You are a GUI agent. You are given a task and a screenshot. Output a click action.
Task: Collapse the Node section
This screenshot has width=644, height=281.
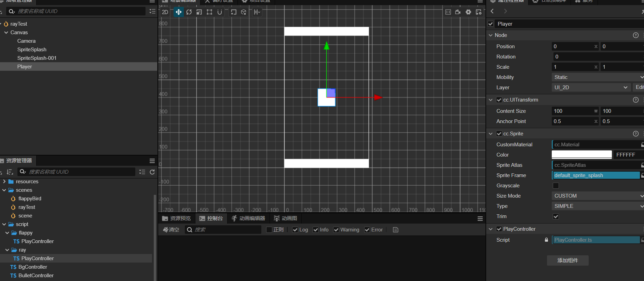pos(491,35)
